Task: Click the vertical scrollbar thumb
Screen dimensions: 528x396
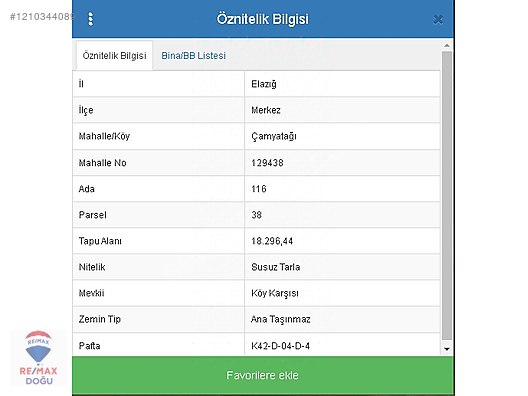Action: (x=447, y=195)
